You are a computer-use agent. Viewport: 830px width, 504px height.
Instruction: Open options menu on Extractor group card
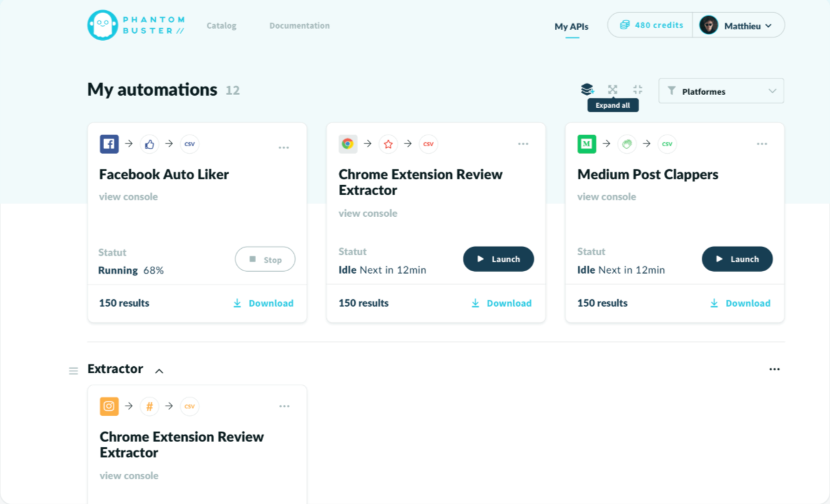(x=284, y=406)
